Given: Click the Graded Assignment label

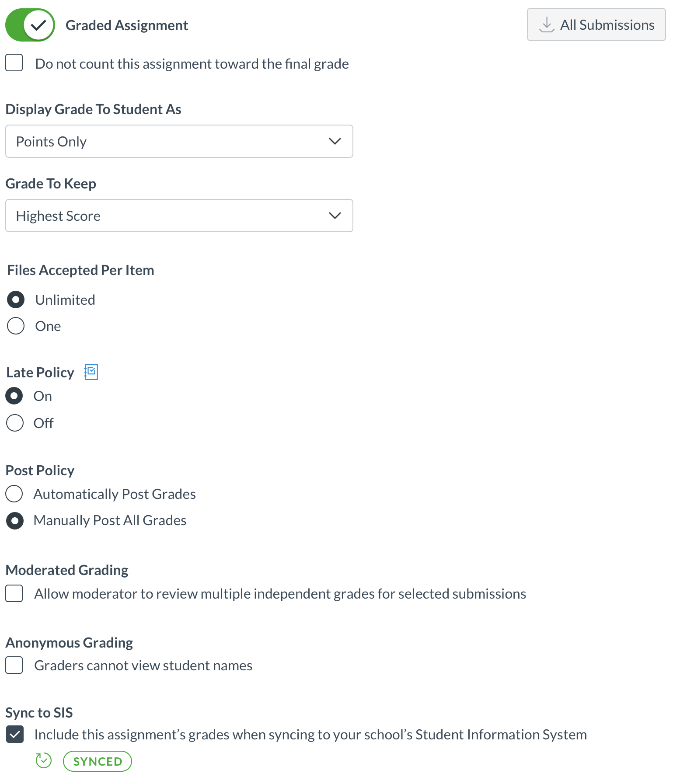Looking at the screenshot, I should click(127, 25).
